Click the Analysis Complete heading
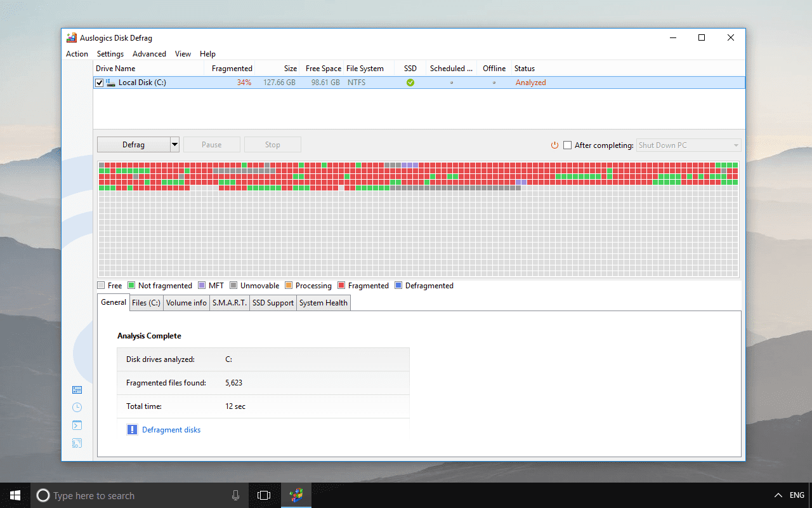Screen dimensions: 812x508 149,336
